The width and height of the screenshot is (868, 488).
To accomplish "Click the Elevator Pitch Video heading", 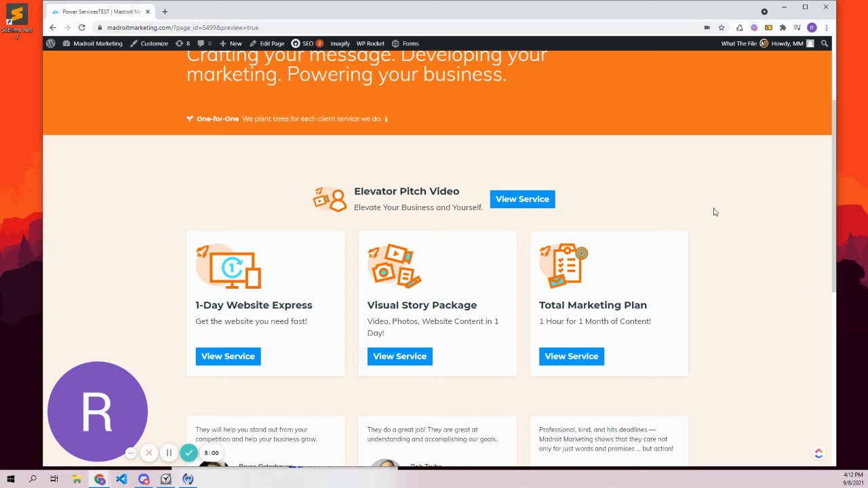I will pyautogui.click(x=406, y=191).
